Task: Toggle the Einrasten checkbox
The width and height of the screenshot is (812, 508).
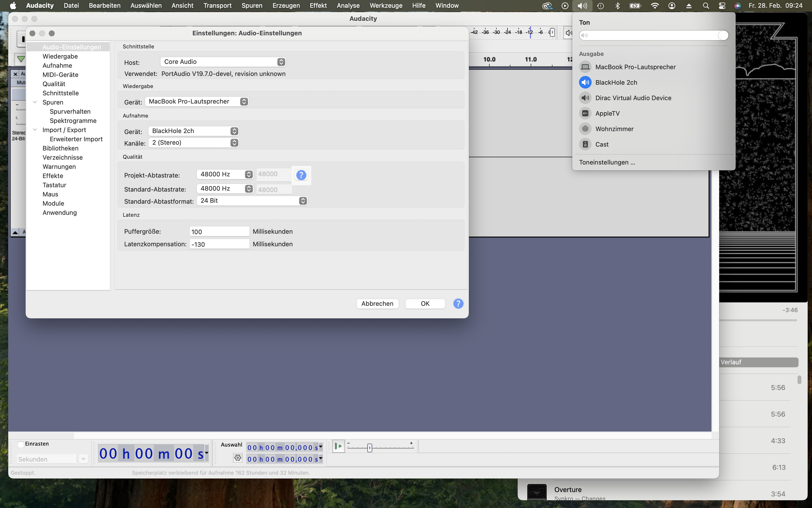Action: pos(21,444)
